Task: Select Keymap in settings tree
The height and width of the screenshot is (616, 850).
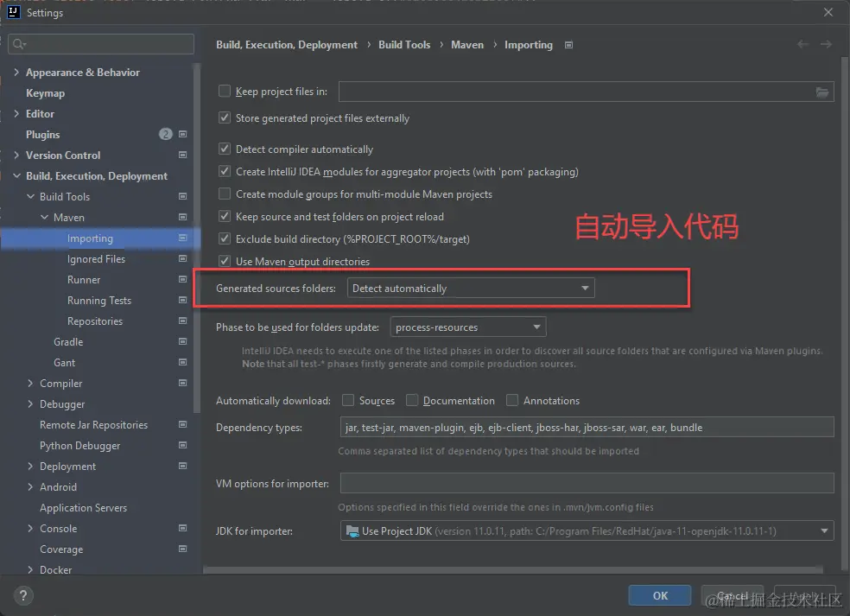Action: [46, 93]
